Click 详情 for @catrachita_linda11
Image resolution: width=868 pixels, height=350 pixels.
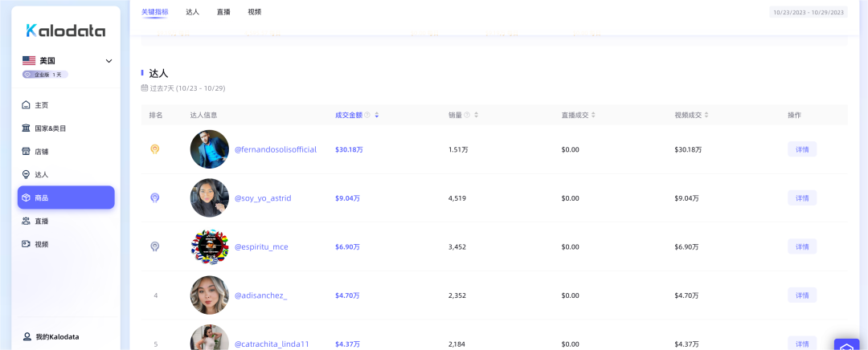pos(802,343)
